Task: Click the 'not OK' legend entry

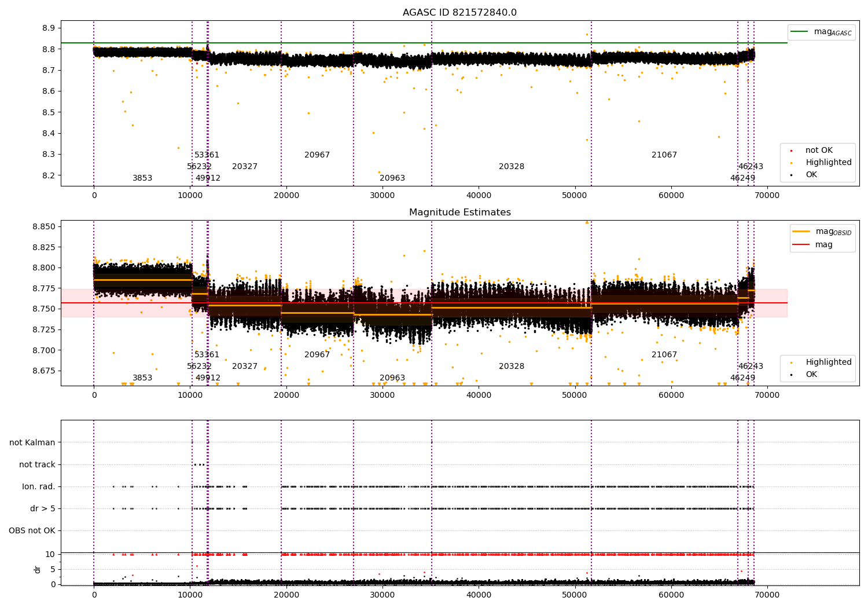Action: point(819,151)
